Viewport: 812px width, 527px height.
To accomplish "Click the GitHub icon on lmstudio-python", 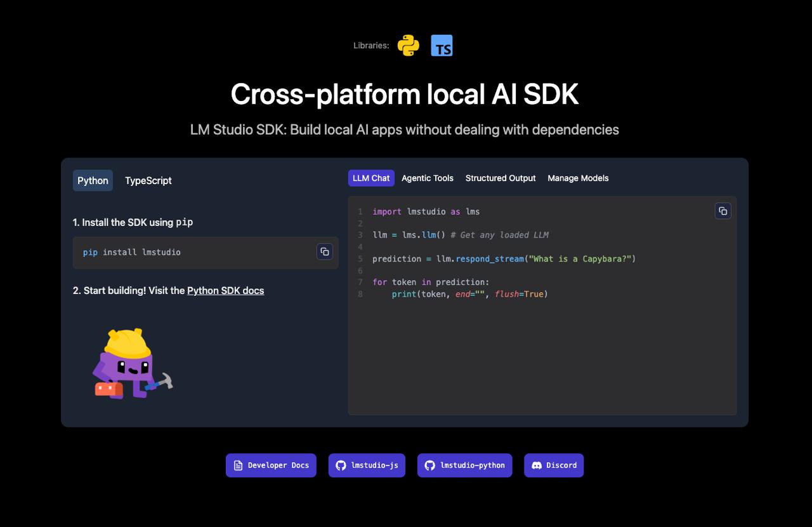I will click(x=429, y=465).
